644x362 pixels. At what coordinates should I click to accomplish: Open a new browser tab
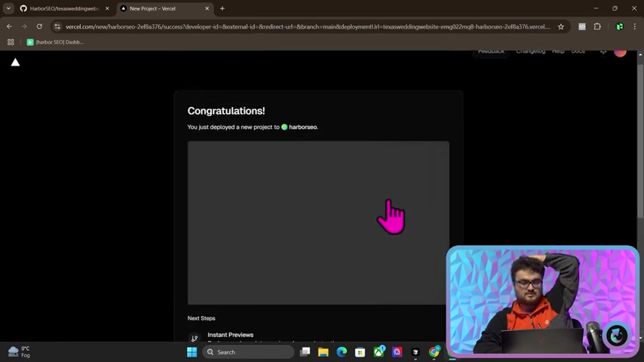click(x=222, y=8)
